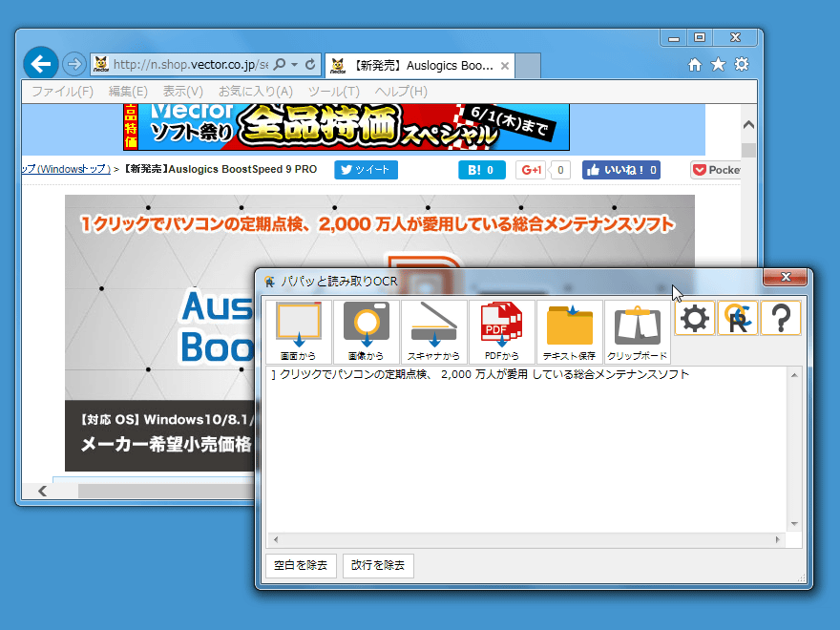Open ファイル(F) menu

(x=62, y=92)
